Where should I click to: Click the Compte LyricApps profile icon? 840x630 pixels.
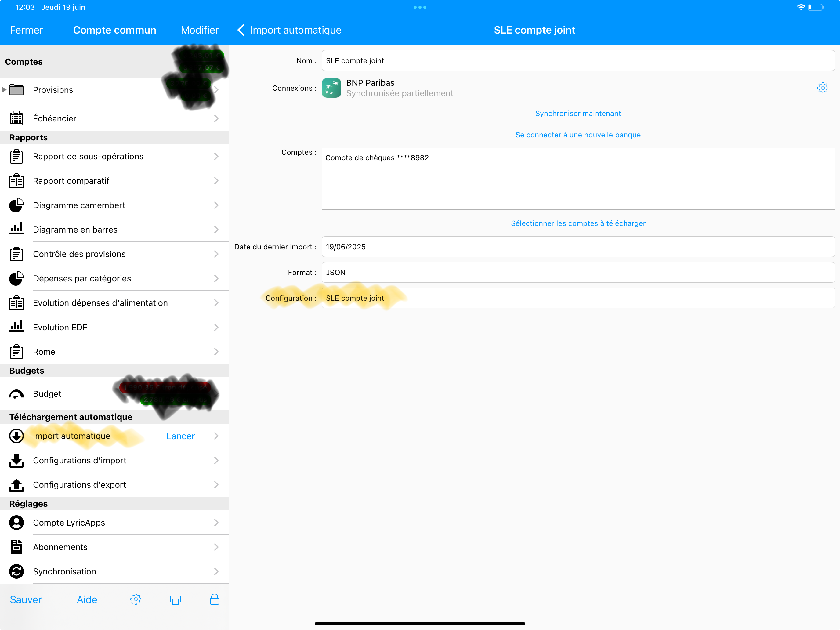click(x=16, y=523)
